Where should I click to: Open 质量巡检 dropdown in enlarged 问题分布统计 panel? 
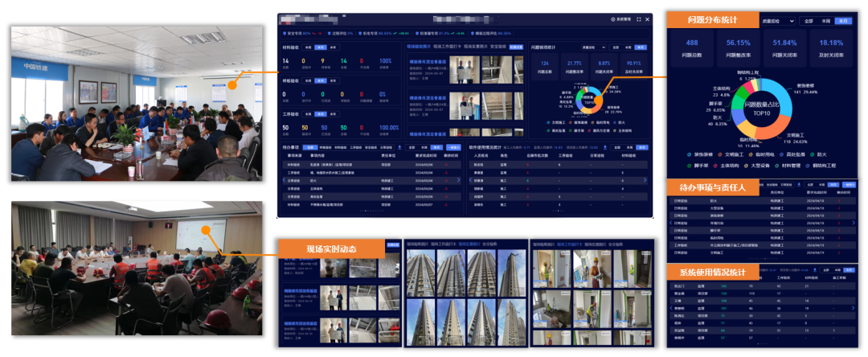pos(780,21)
